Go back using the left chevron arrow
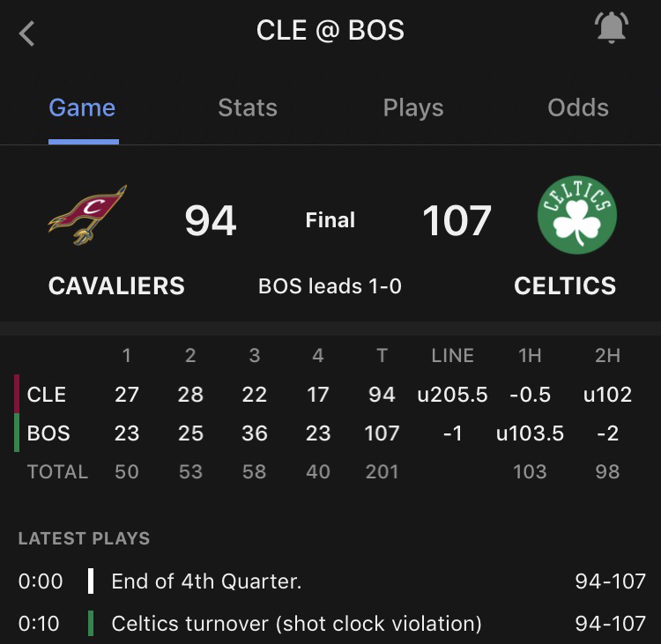This screenshot has height=644, width=661. 26,33
